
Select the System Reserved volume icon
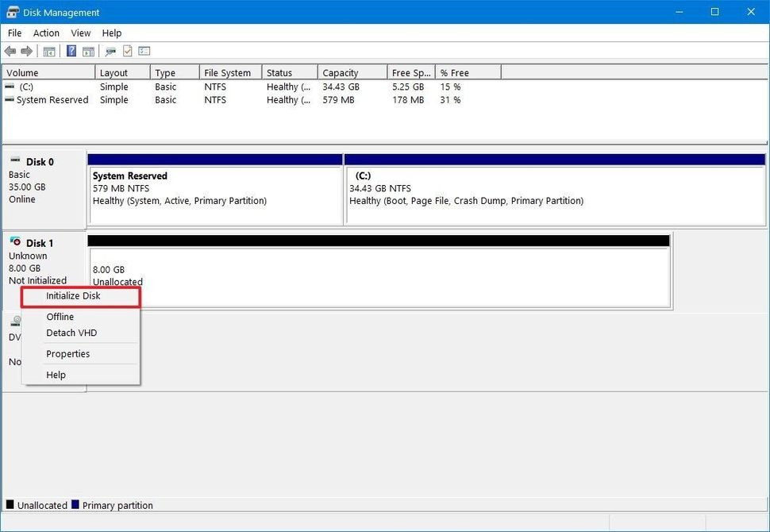coord(10,99)
